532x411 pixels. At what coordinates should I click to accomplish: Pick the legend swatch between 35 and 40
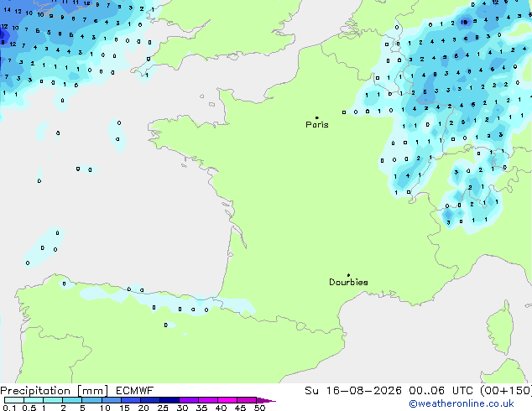tap(207, 400)
